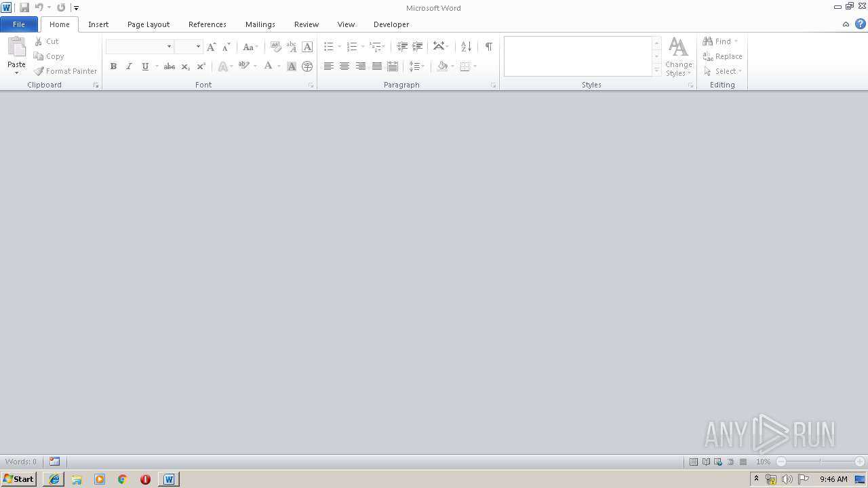Open the Developer tab
Image resolution: width=868 pixels, height=488 pixels.
click(x=391, y=24)
